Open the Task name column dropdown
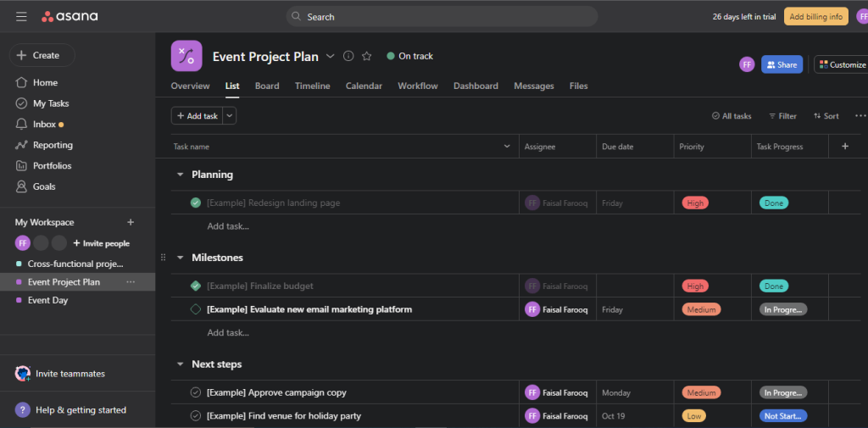This screenshot has height=428, width=868. click(507, 146)
